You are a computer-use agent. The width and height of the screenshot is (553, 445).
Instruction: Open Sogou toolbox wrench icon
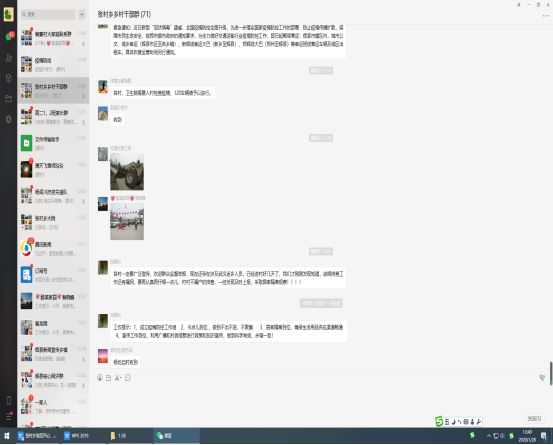(x=479, y=422)
